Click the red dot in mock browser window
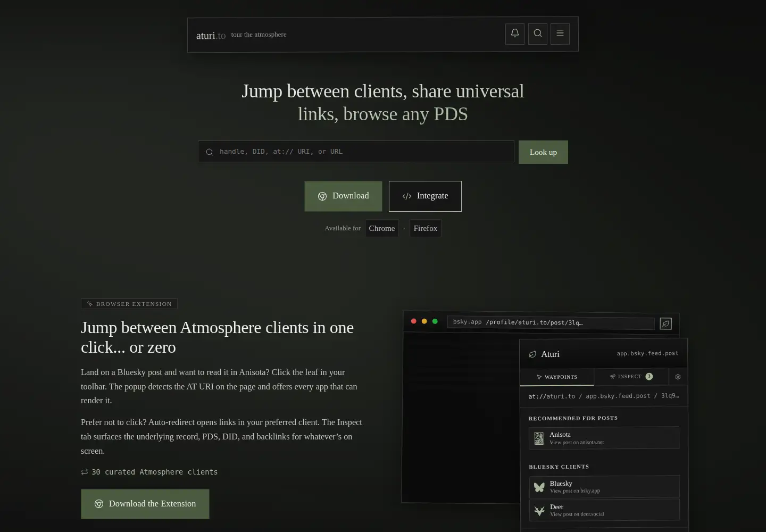This screenshot has height=532, width=766. (x=414, y=321)
